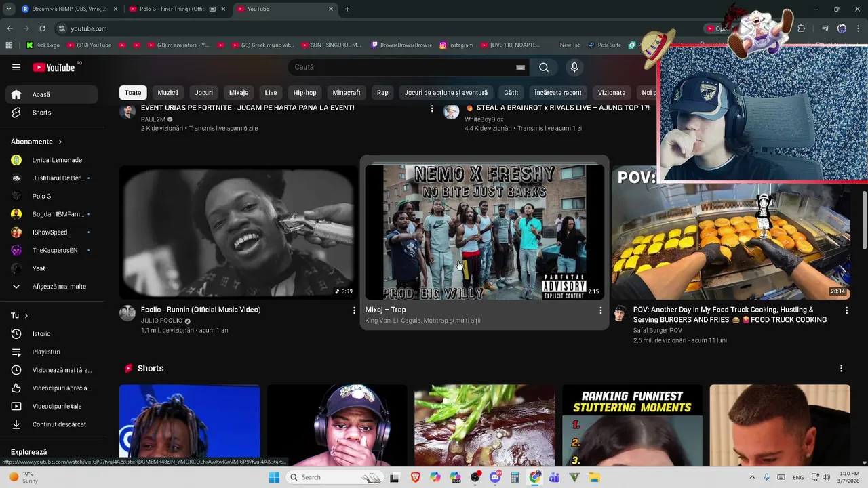
Task: Open Instagram bookmark
Action: (x=456, y=45)
